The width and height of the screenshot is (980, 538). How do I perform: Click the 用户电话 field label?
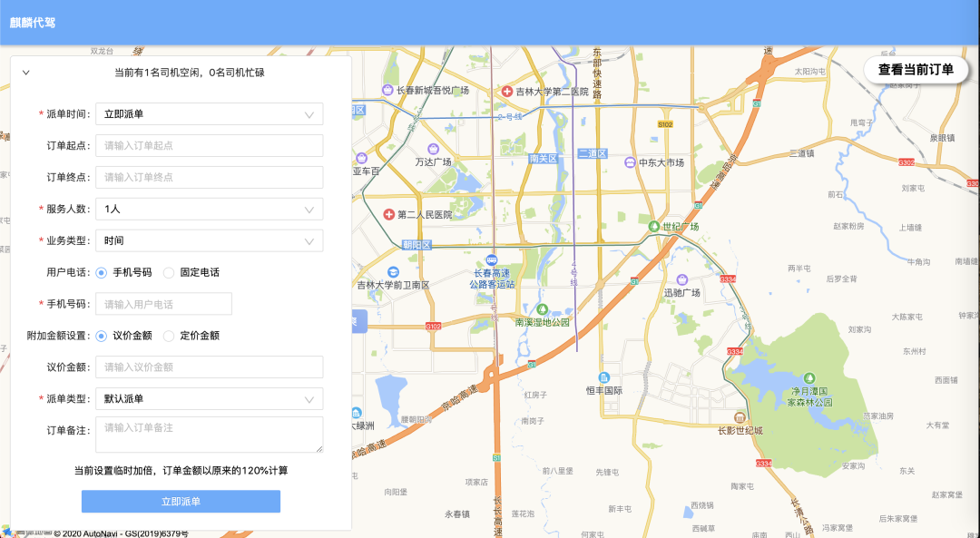[69, 272]
